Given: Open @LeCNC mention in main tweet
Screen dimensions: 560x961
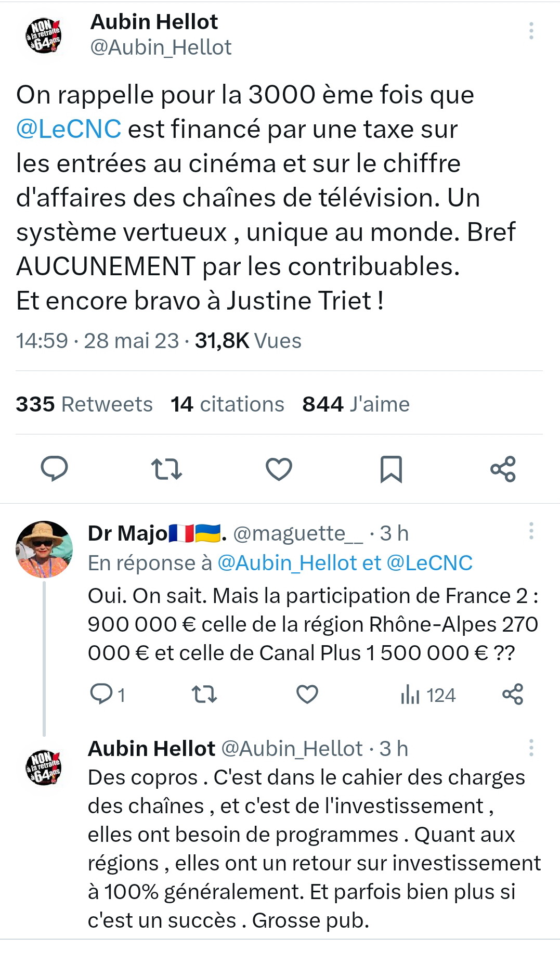Looking at the screenshot, I should click(69, 129).
